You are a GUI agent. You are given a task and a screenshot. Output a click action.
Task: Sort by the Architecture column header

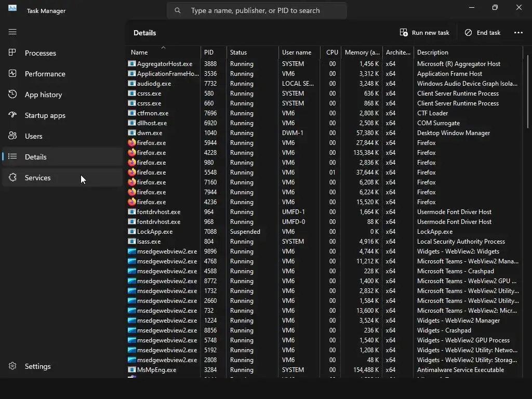click(x=398, y=52)
